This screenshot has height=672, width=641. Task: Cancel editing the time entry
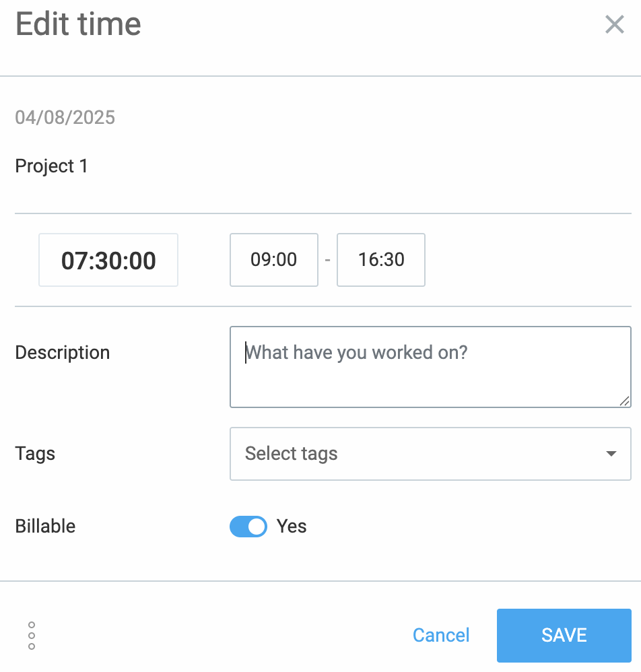point(441,636)
